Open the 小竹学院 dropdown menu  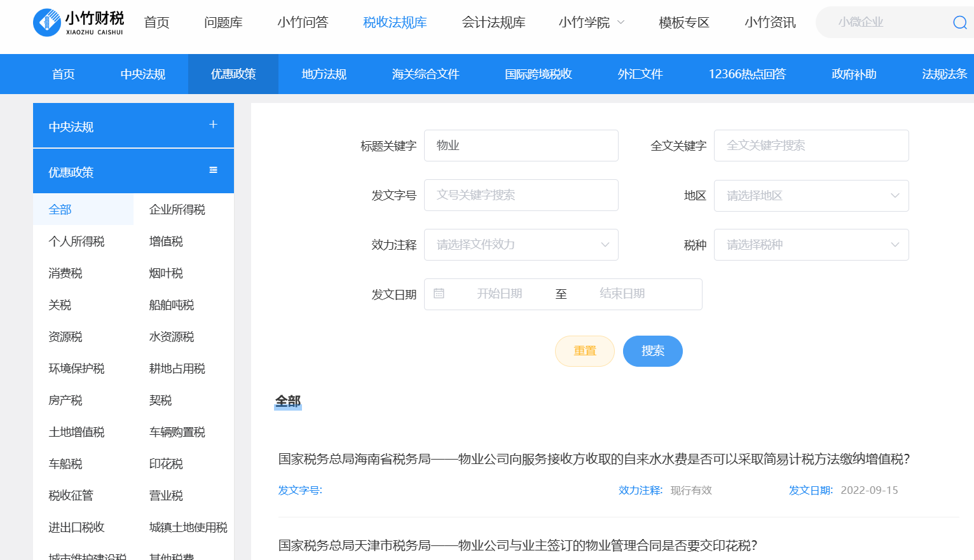tap(591, 23)
